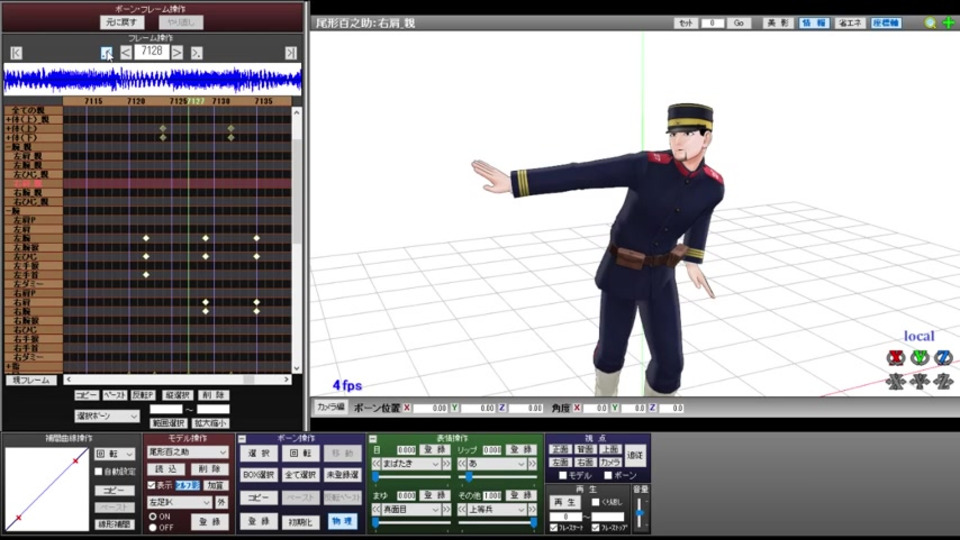
Task: Jump to first frame in timeline
Action: [x=16, y=53]
